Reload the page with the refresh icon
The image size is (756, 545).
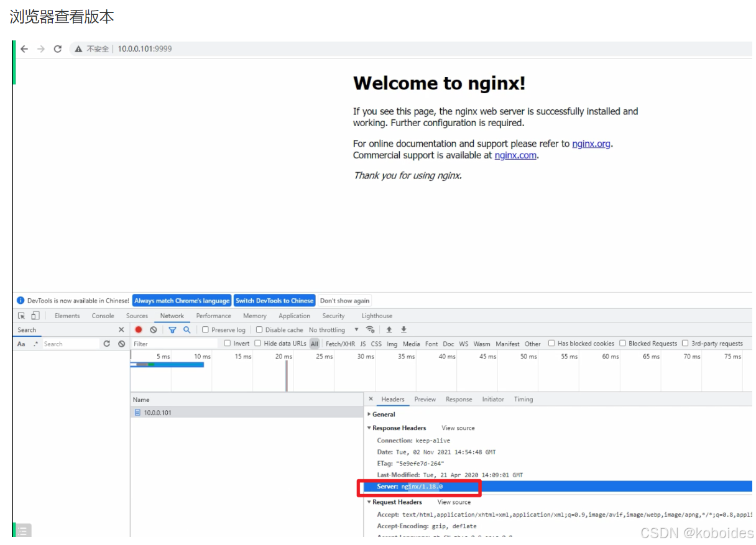pyautogui.click(x=58, y=49)
